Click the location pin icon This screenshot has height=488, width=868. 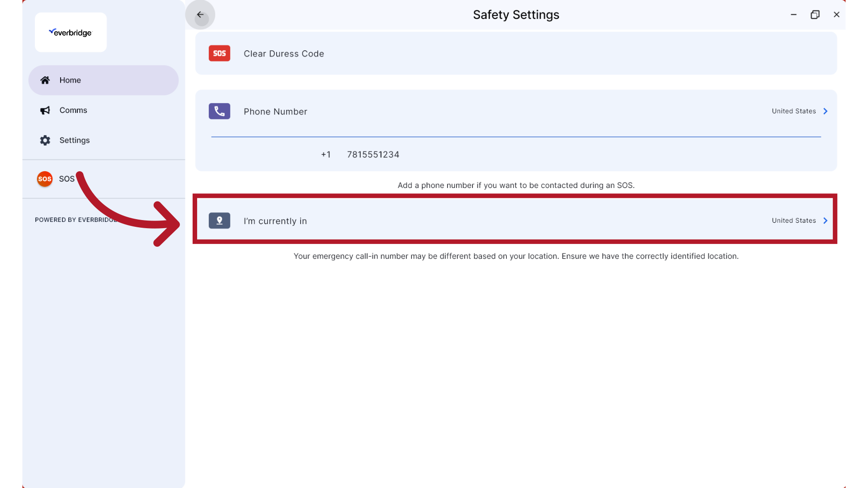coord(219,221)
